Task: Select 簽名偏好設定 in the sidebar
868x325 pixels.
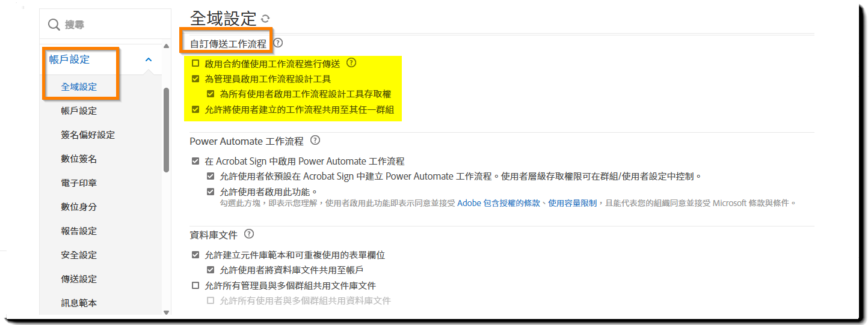Action: pyautogui.click(x=88, y=135)
